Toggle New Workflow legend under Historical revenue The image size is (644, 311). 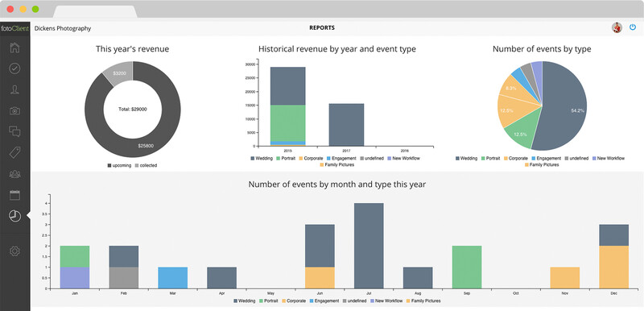403,158
